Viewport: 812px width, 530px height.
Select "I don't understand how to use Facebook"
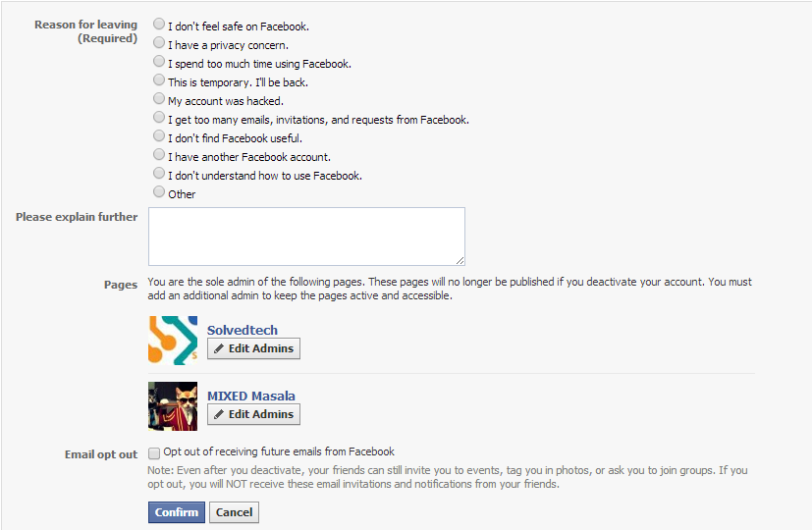click(x=159, y=174)
